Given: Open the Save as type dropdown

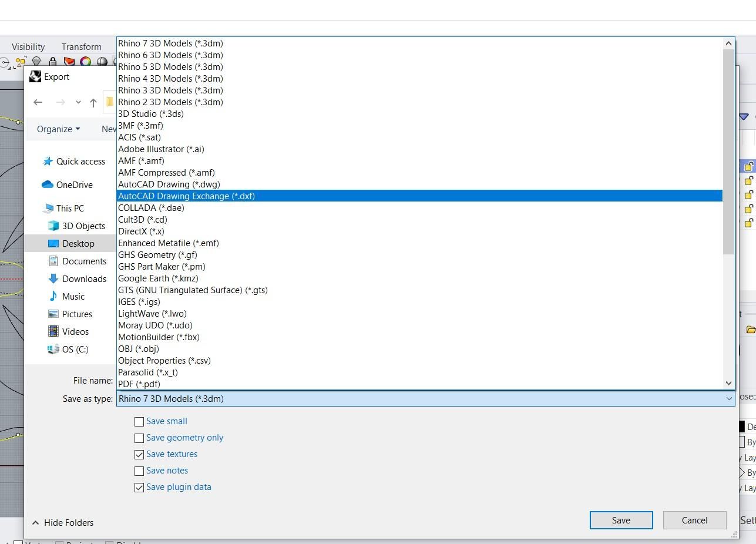Looking at the screenshot, I should point(727,398).
